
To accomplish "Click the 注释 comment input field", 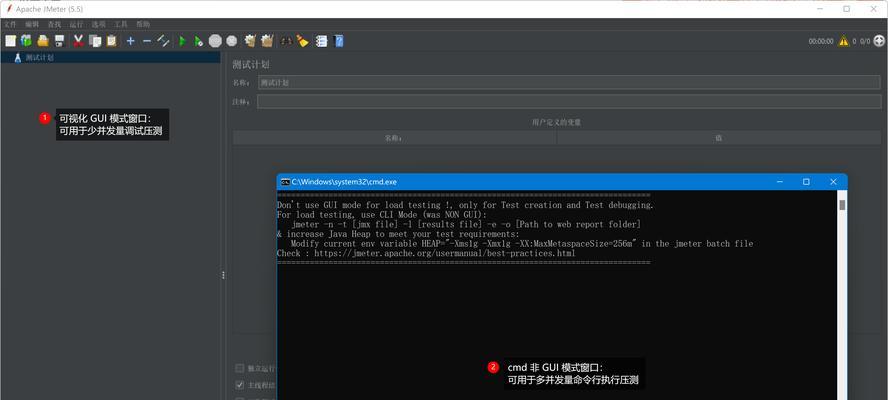I will [x=569, y=102].
